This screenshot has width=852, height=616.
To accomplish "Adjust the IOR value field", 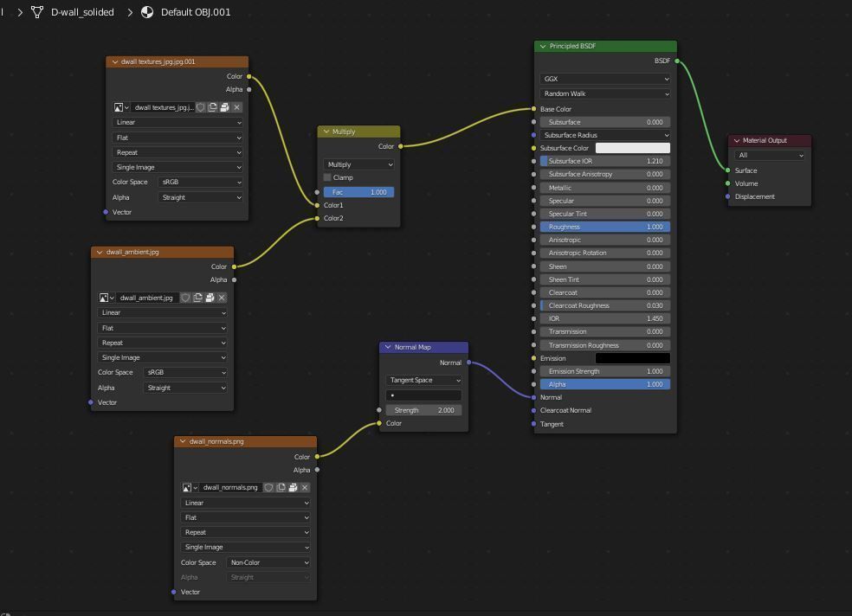I will pos(605,318).
